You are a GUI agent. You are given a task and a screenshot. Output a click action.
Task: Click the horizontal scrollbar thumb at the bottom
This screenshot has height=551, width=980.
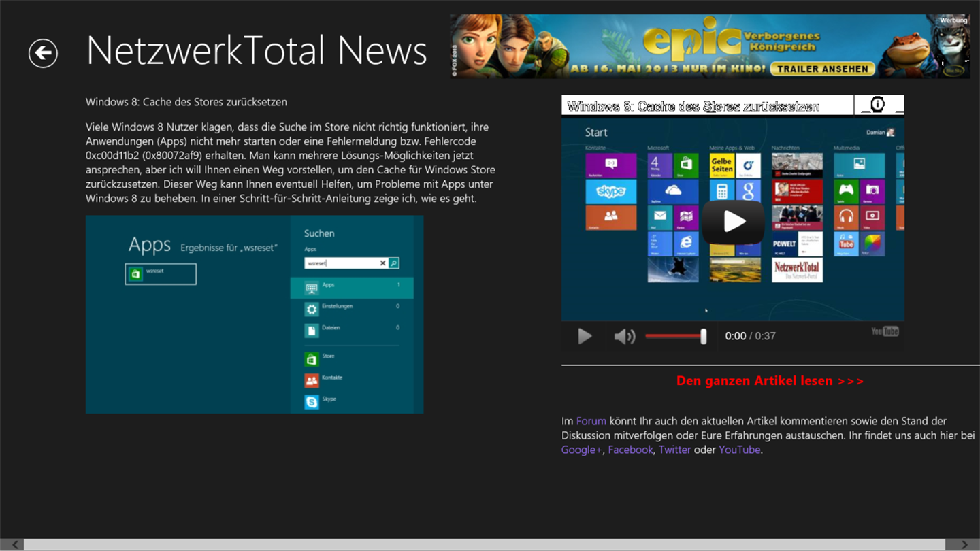click(485, 545)
